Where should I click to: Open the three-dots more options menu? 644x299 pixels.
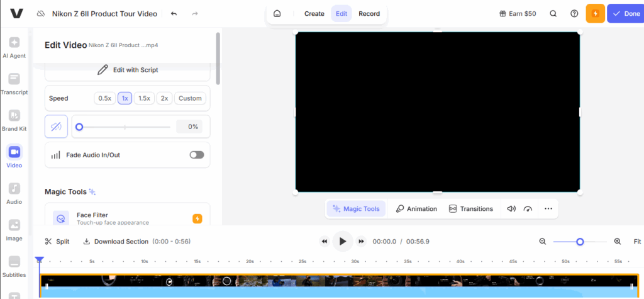(x=548, y=208)
